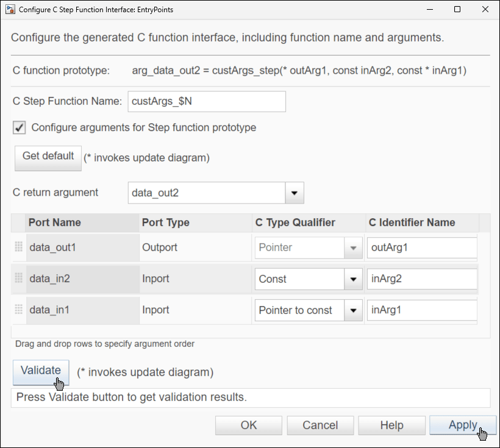Open the C Type Qualifier dropdown for data_in2
Viewport: 500px width, 448px height.
353,279
